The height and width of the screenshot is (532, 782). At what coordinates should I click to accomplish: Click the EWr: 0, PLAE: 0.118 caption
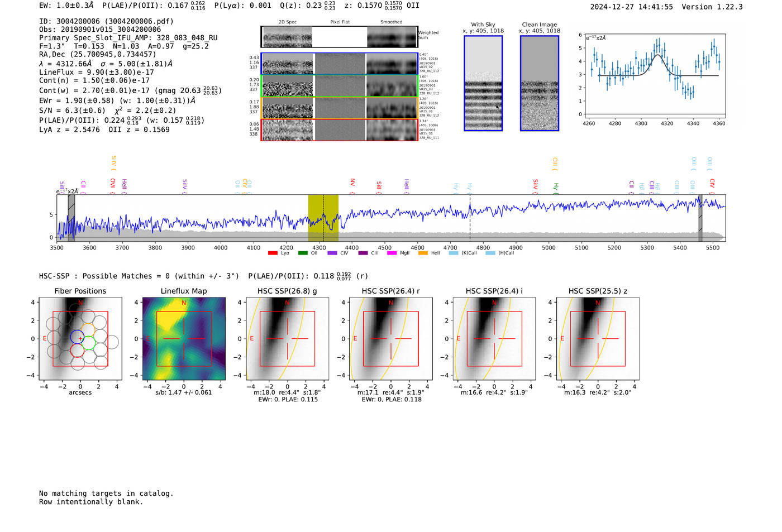pyautogui.click(x=391, y=399)
